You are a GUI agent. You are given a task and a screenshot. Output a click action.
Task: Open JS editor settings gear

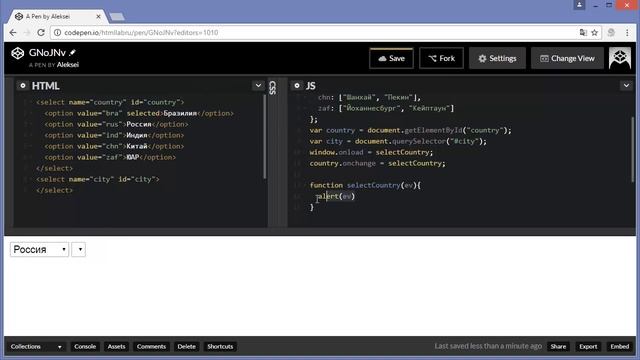point(297,85)
